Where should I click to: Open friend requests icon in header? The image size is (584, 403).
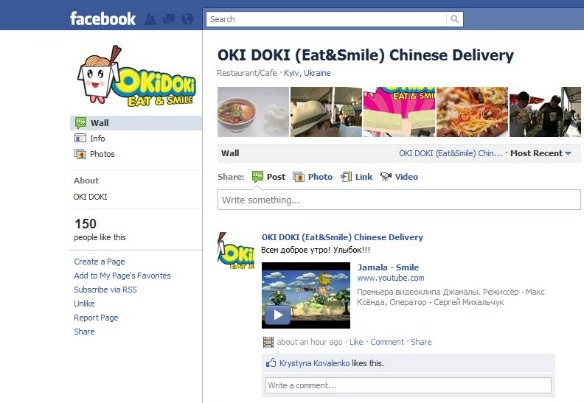[150, 19]
